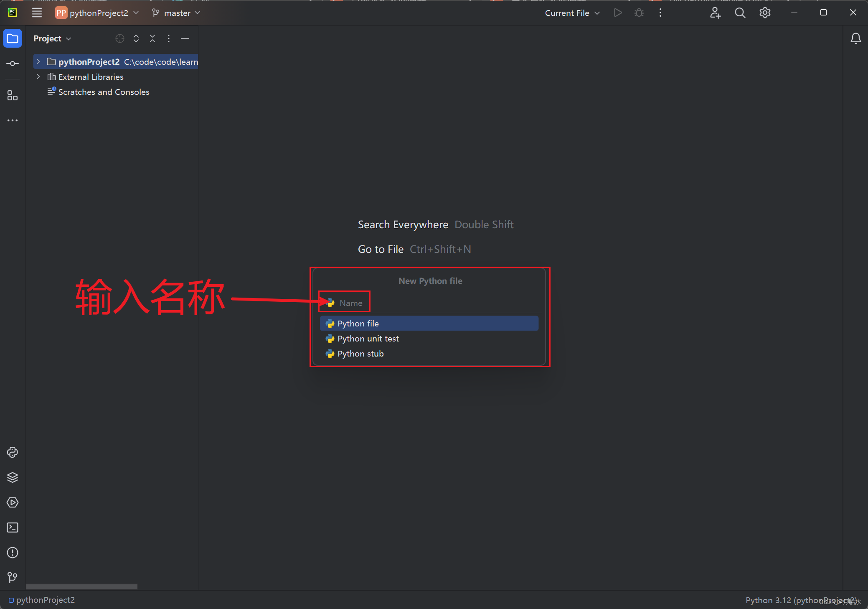Open the Python Console tool window
This screenshot has width=868, height=609.
(x=13, y=452)
